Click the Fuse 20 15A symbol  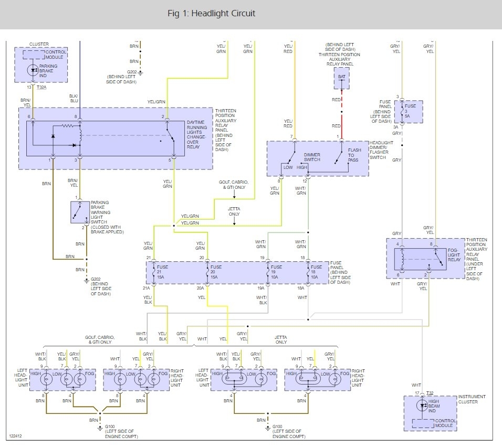207,272
